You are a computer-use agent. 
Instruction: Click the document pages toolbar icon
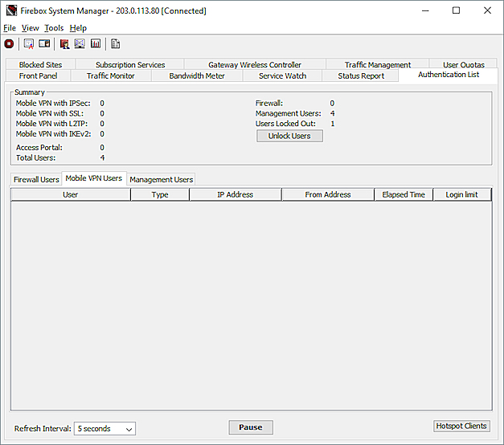(x=115, y=43)
